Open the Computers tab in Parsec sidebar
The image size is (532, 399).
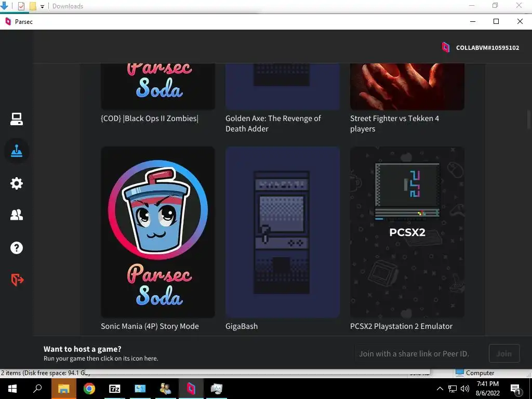[16, 119]
